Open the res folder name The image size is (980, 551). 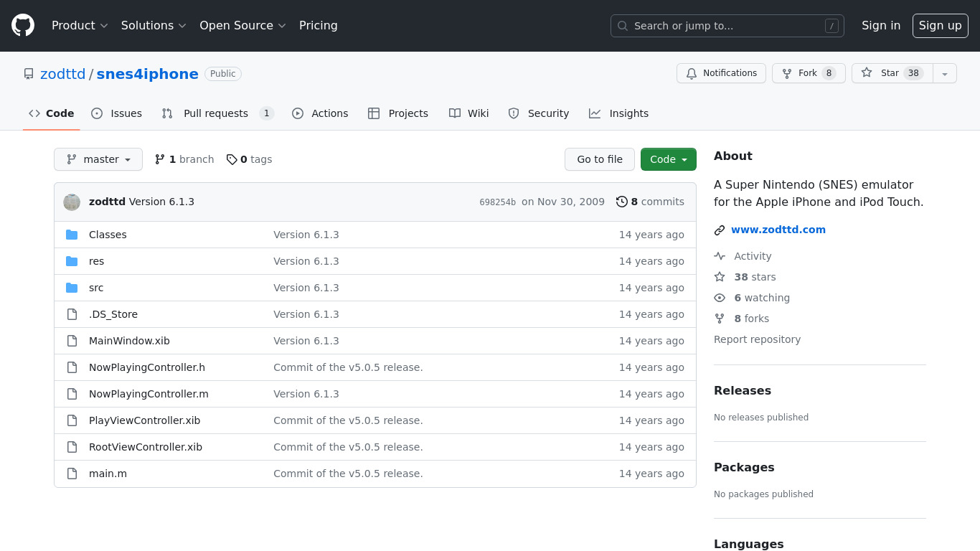pyautogui.click(x=96, y=261)
